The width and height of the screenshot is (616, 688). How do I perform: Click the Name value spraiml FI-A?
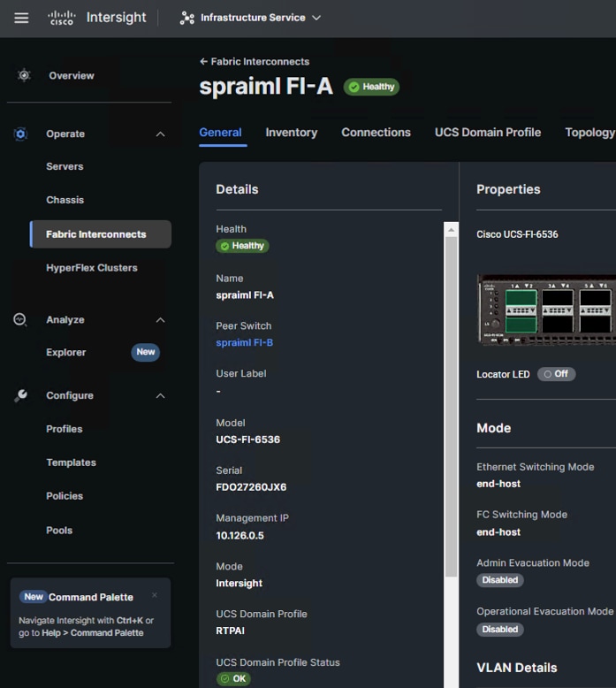click(x=245, y=294)
